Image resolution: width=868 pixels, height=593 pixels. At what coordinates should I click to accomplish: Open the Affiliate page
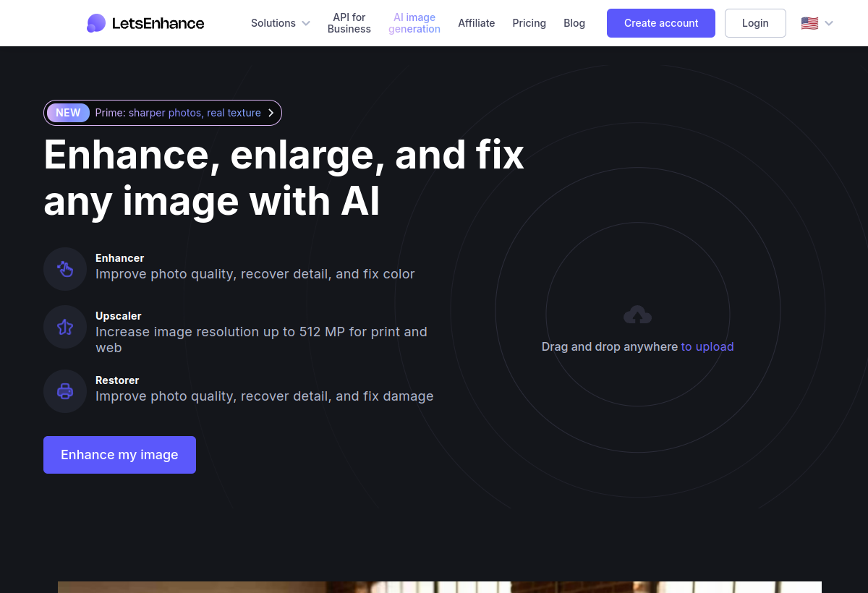coord(477,23)
